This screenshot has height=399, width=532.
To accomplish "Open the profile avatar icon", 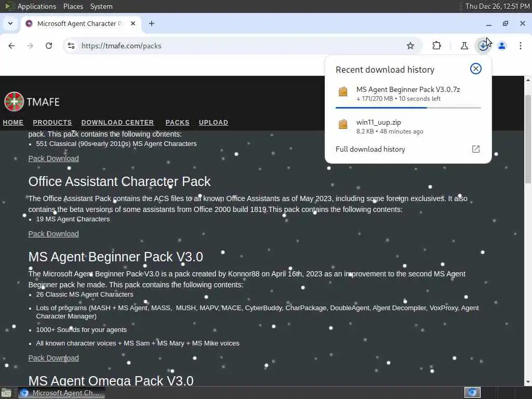I will coord(502,46).
